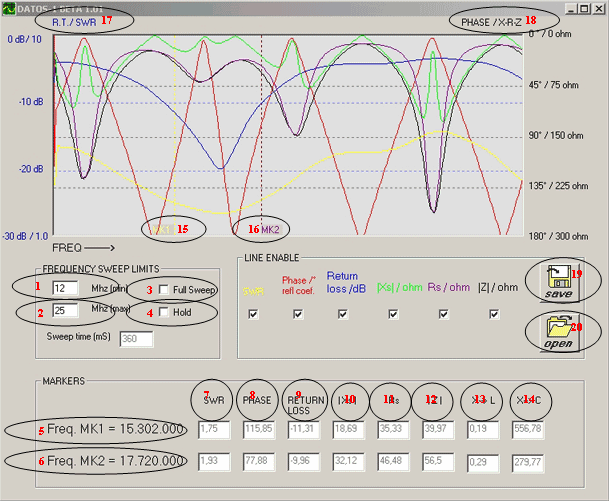Select the MK1 marker label below graph
The height and width of the screenshot is (501, 609).
pyautogui.click(x=164, y=229)
